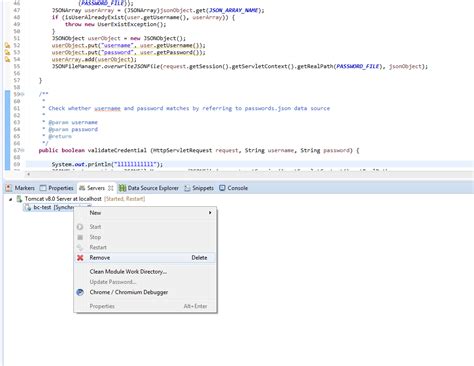474x366 pixels.
Task: Click the "@param username" comment line
Action: [73, 122]
